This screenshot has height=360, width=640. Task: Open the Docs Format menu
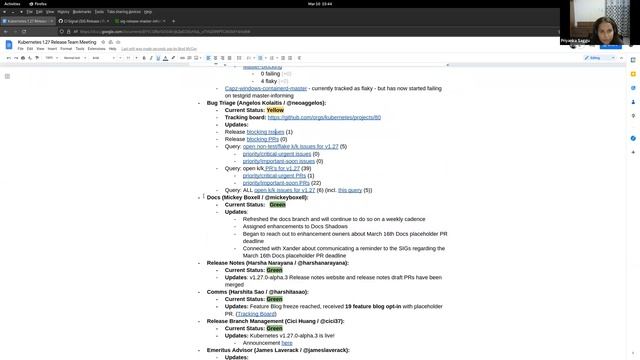(66, 49)
